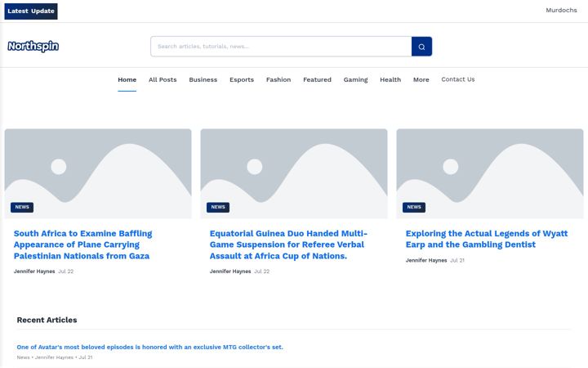Viewport: 588px width, 368px height.
Task: Open the Health category menu
Action: (390, 79)
